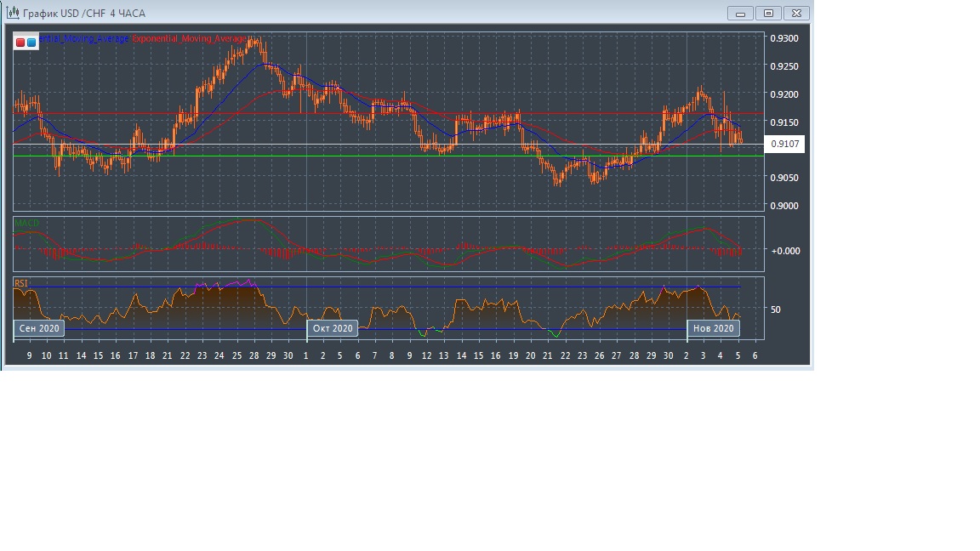This screenshot has width=980, height=551.
Task: Click the Сен 2020 month marker
Action: click(39, 328)
